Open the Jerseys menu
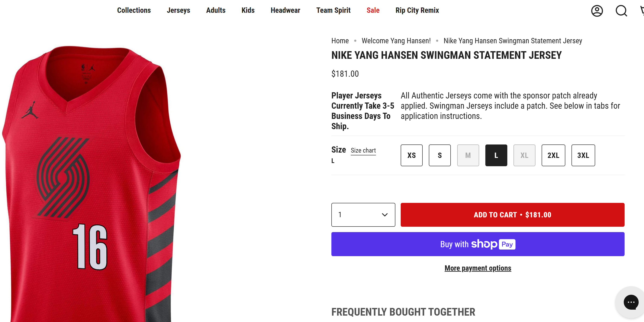Screen dimensions: 644x322 tap(178, 10)
